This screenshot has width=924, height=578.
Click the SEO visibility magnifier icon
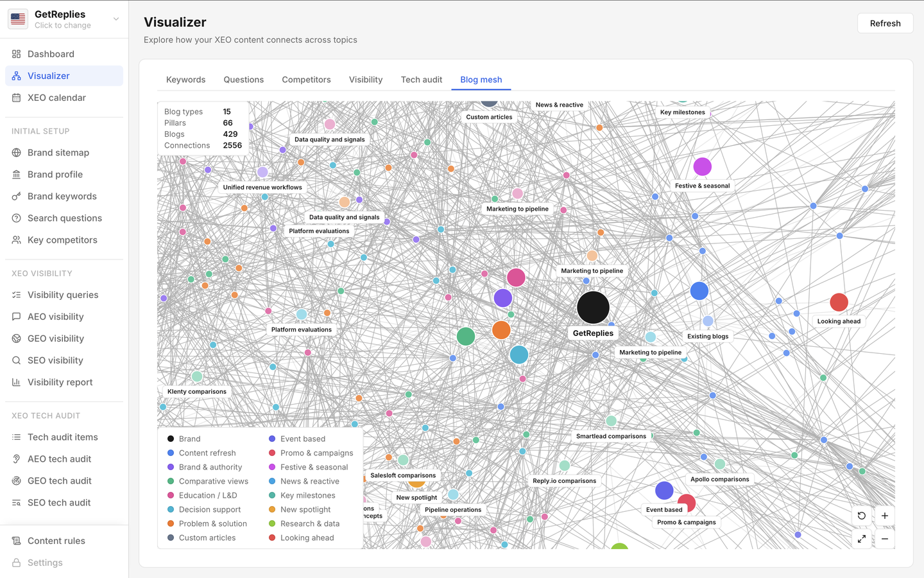(x=17, y=360)
